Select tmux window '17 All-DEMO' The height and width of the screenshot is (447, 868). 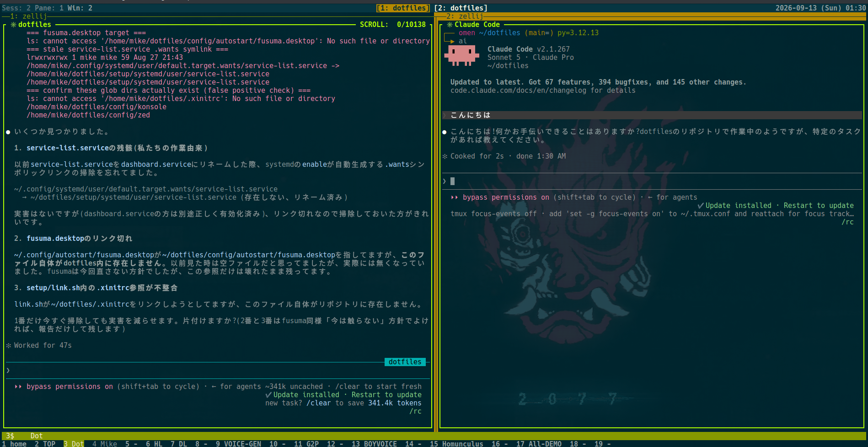[539, 444]
